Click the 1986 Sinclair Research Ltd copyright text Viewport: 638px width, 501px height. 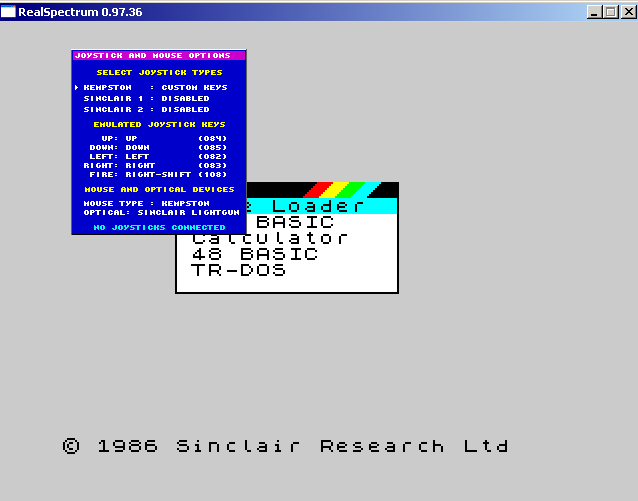pos(286,446)
